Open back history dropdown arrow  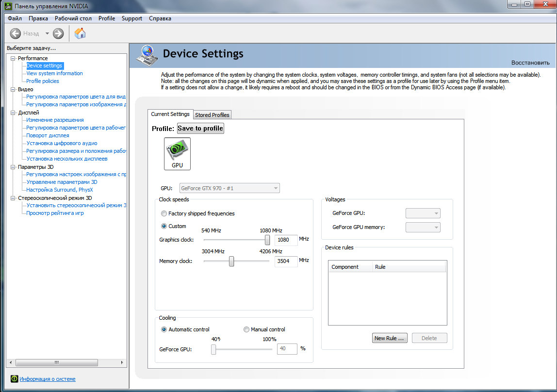click(x=47, y=34)
